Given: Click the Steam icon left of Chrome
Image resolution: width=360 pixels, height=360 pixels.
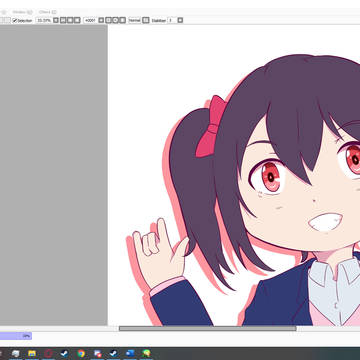Looking at the screenshot, I should [x=65, y=353].
